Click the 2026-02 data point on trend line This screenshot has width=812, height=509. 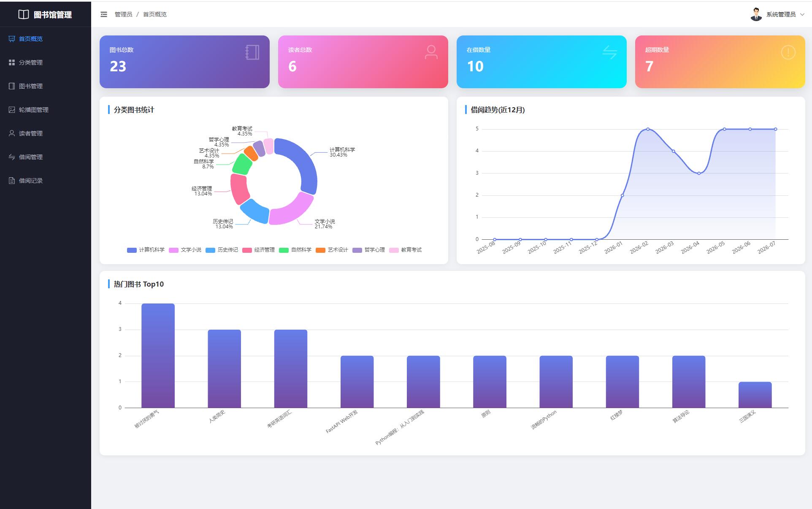pyautogui.click(x=648, y=129)
